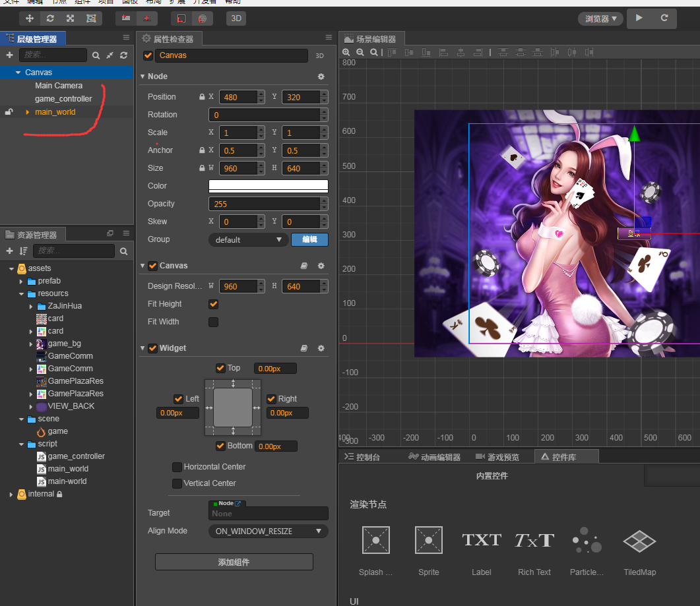This screenshot has height=606, width=700.
Task: Uncheck the Widget Left alignment checkbox
Action: coord(179,399)
